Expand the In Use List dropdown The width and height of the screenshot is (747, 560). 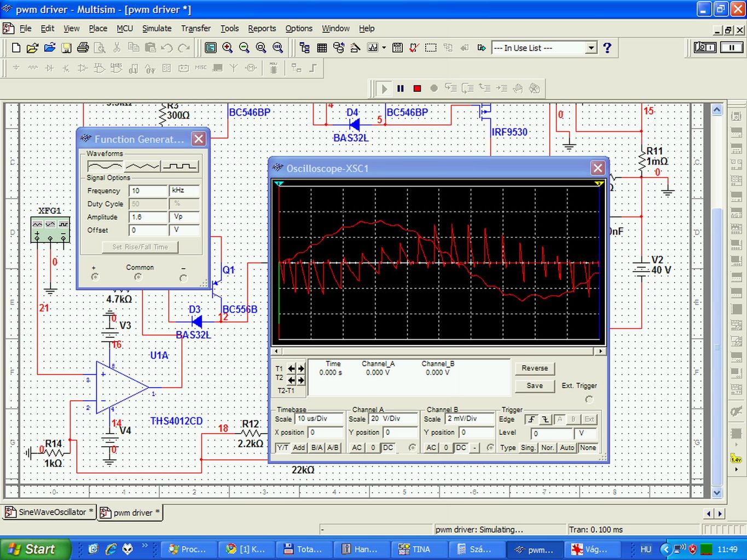[x=590, y=48]
